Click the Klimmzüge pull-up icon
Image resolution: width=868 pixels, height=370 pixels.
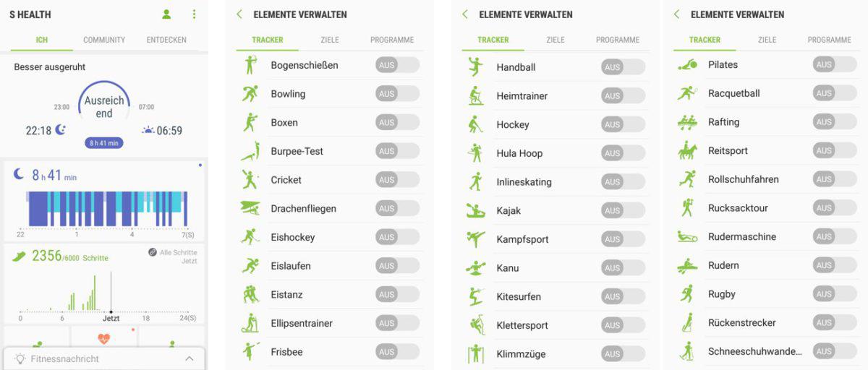(475, 354)
